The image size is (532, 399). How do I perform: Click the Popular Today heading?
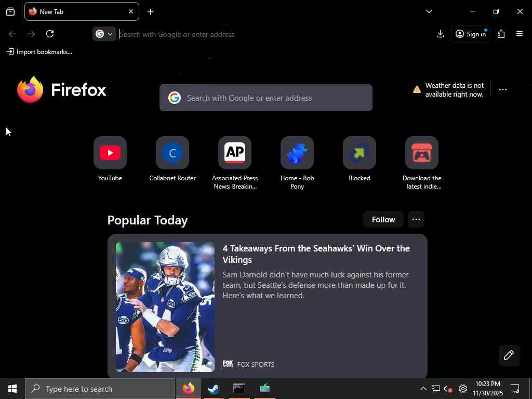coord(148,220)
